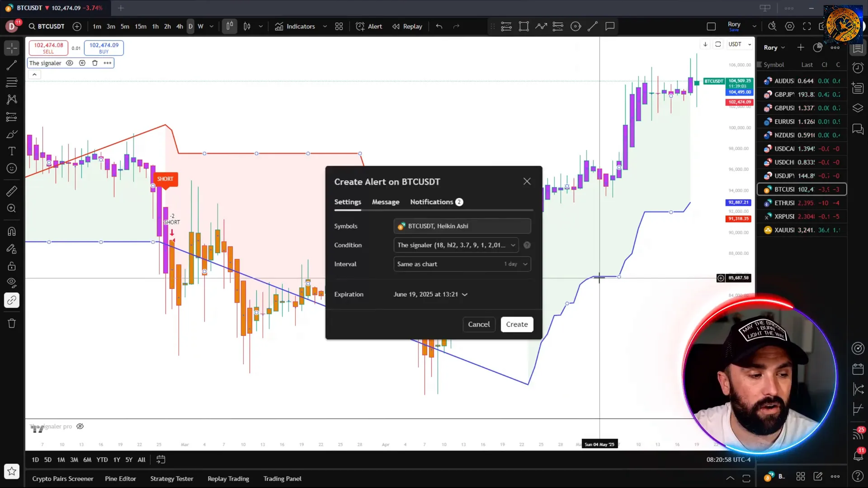Click the SELL price button
Image resolution: width=868 pixels, height=488 pixels.
click(48, 48)
